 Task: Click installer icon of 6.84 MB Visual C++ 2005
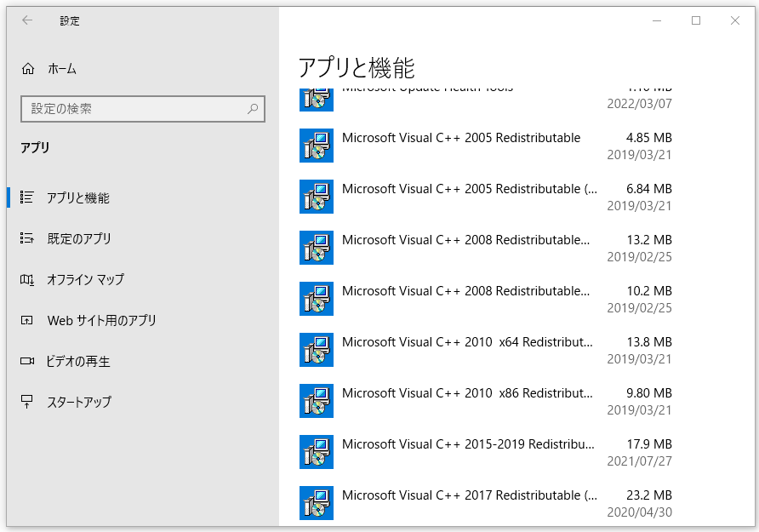click(316, 197)
